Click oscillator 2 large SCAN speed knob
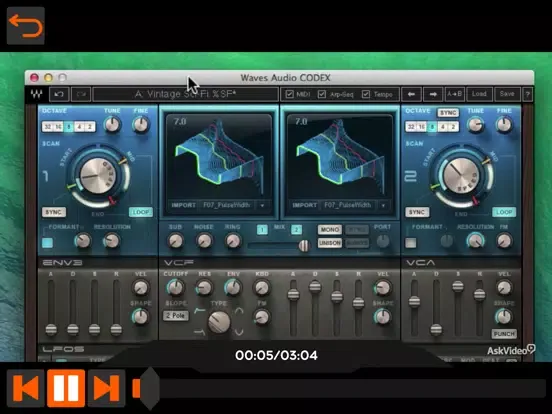 pos(461,176)
